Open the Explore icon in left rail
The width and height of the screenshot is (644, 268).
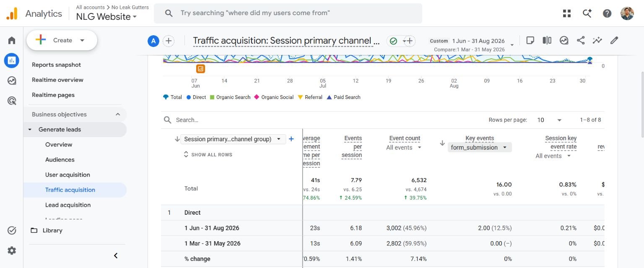[x=12, y=81]
